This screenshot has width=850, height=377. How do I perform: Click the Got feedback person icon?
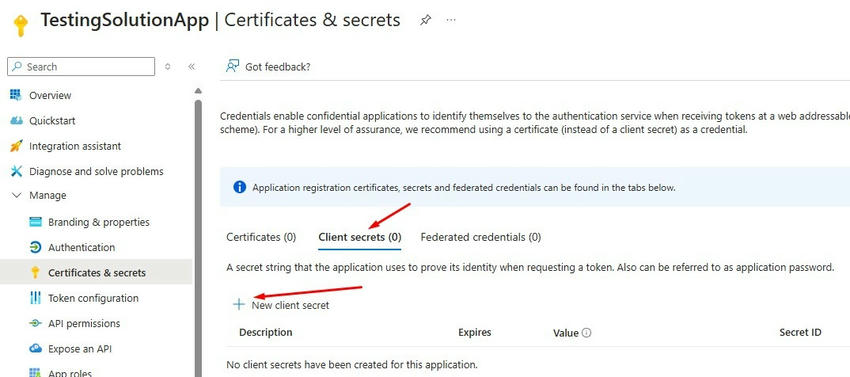pyautogui.click(x=233, y=66)
